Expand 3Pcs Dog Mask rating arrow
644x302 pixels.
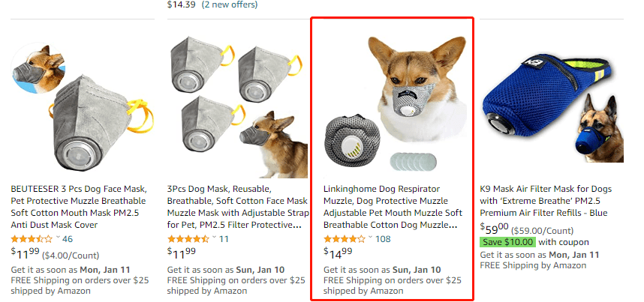point(214,239)
